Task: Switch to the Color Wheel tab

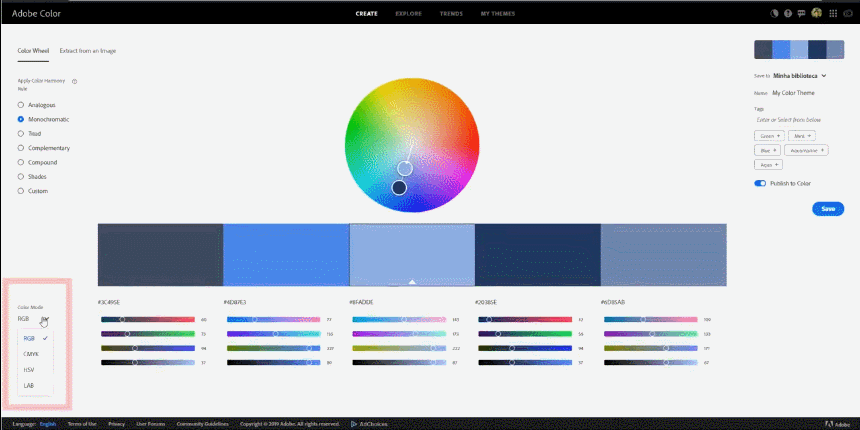Action: (x=33, y=50)
